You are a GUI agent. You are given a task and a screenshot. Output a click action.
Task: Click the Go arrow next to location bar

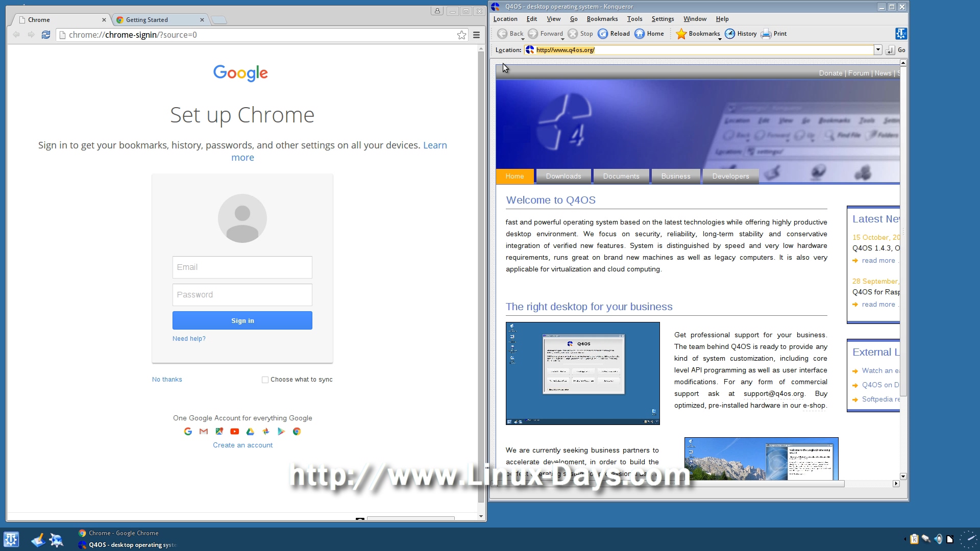[x=890, y=50]
